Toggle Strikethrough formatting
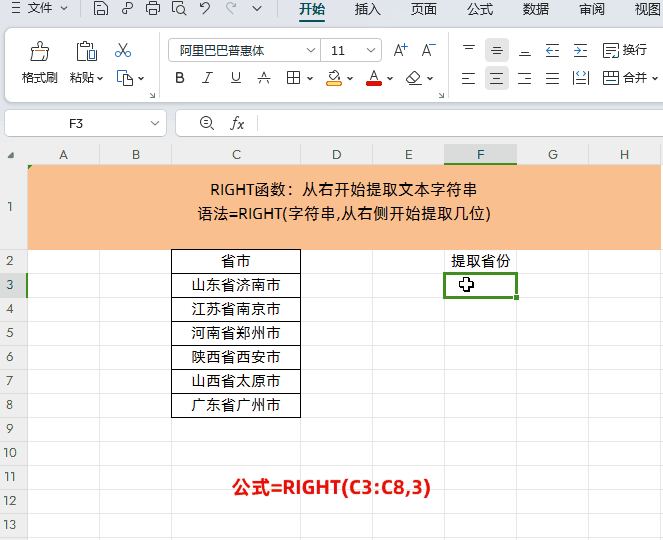Viewport: 663px width, 540px height. [264, 78]
